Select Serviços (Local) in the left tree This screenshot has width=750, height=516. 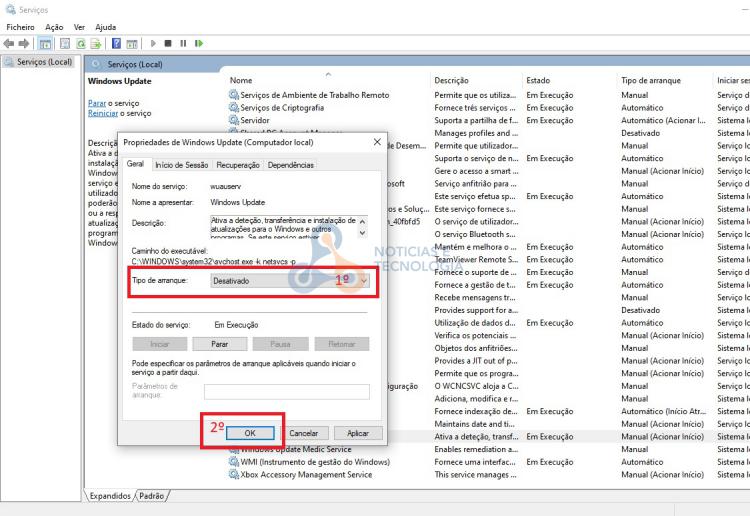[x=44, y=62]
